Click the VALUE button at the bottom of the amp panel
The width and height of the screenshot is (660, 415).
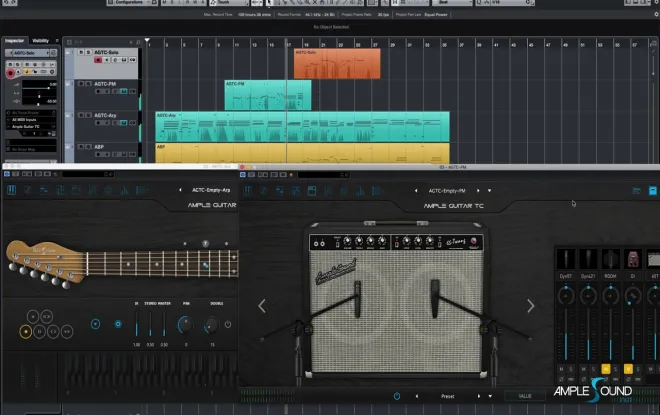pyautogui.click(x=525, y=396)
